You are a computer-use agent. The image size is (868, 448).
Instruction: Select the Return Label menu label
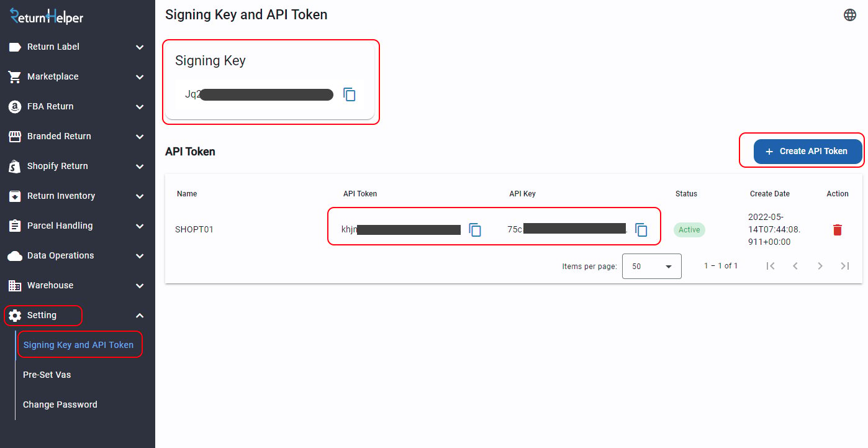[53, 47]
